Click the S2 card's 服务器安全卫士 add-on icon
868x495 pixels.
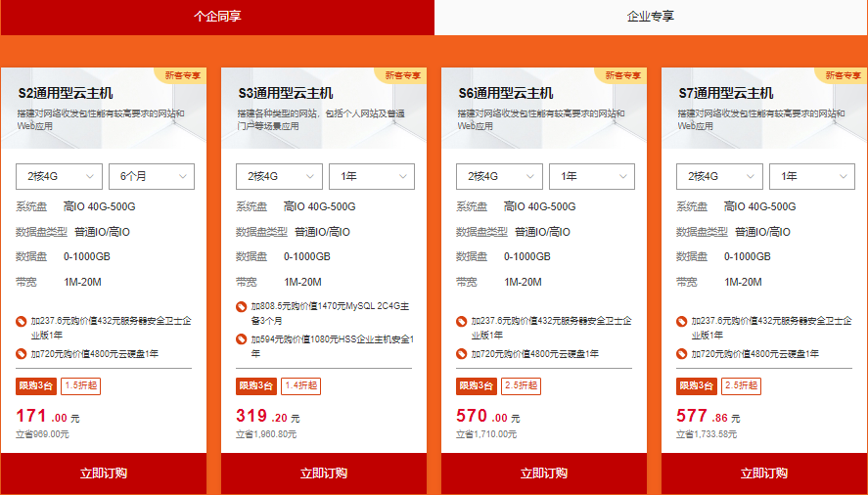point(21,321)
